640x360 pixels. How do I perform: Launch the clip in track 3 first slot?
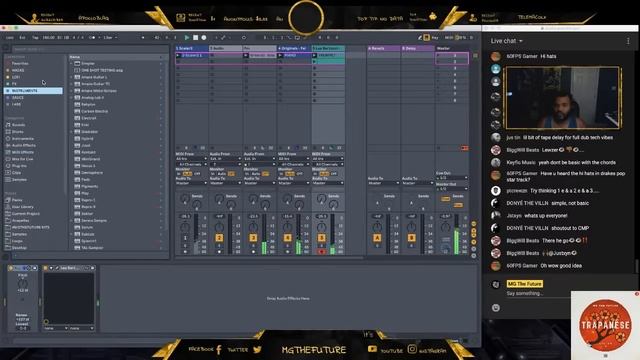tap(246, 55)
